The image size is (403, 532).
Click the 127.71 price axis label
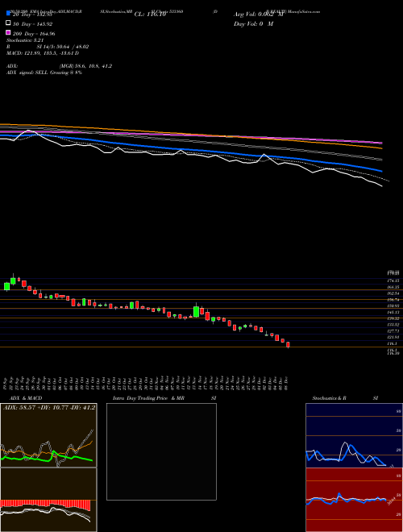point(393,330)
